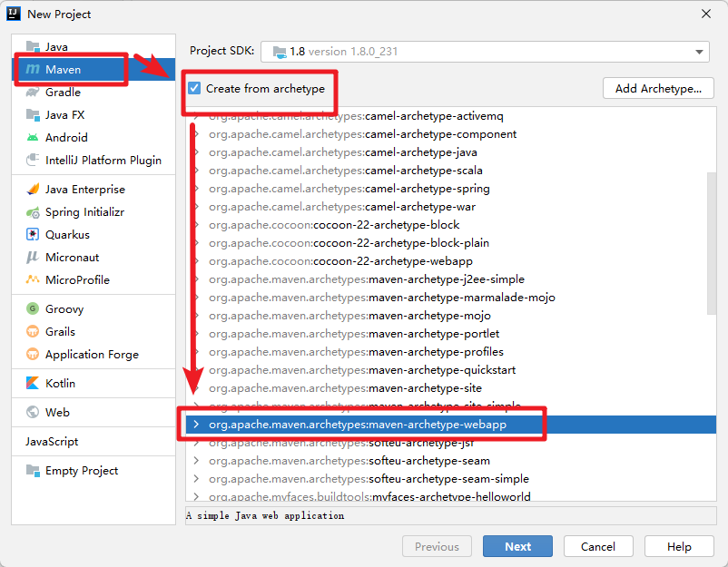728x567 pixels.
Task: Click the Kotlin K icon
Action: pos(33,383)
